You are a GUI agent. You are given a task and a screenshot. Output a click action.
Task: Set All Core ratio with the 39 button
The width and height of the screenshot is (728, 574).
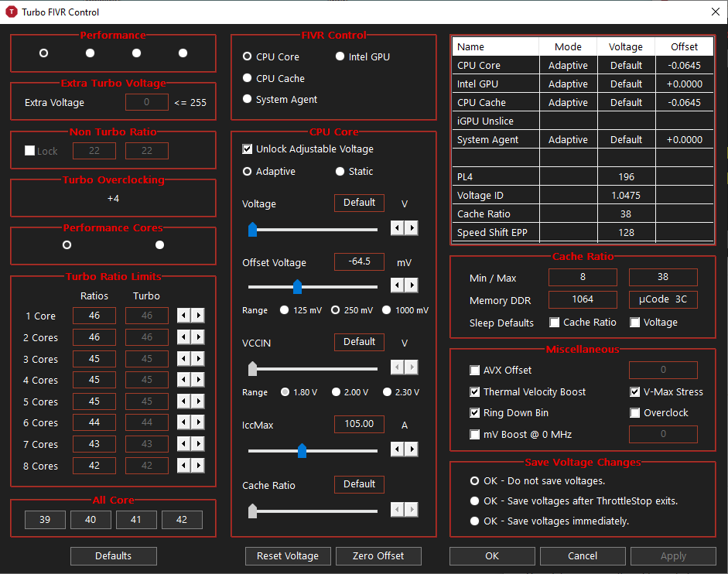click(x=45, y=520)
